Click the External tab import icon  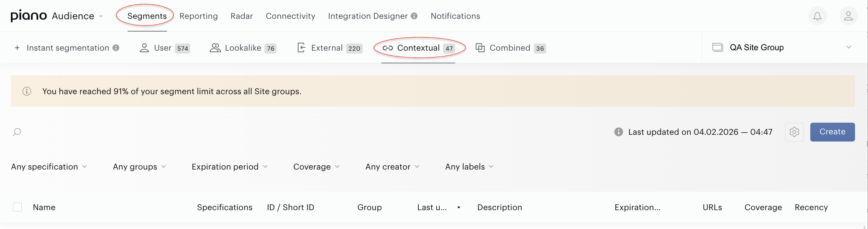click(301, 48)
